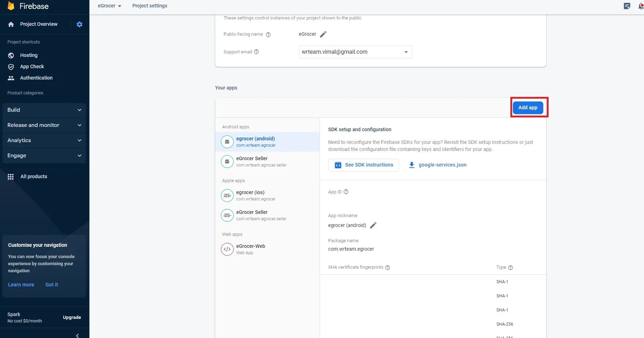This screenshot has height=338, width=644.
Task: Edit app nickname pencil icon
Action: point(373,225)
